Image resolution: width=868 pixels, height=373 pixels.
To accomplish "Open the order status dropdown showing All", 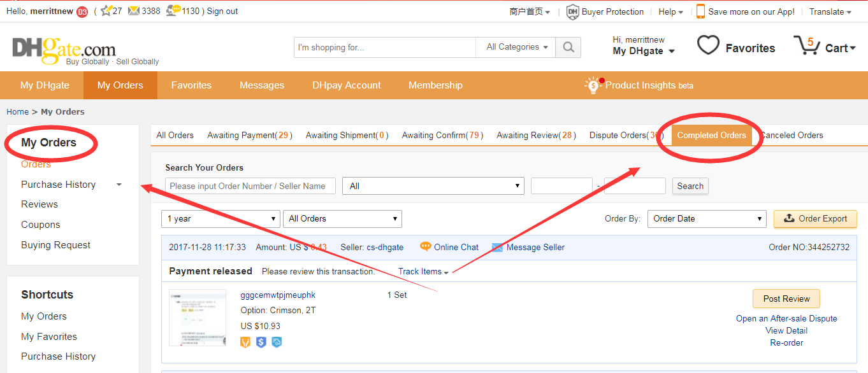I will click(433, 186).
